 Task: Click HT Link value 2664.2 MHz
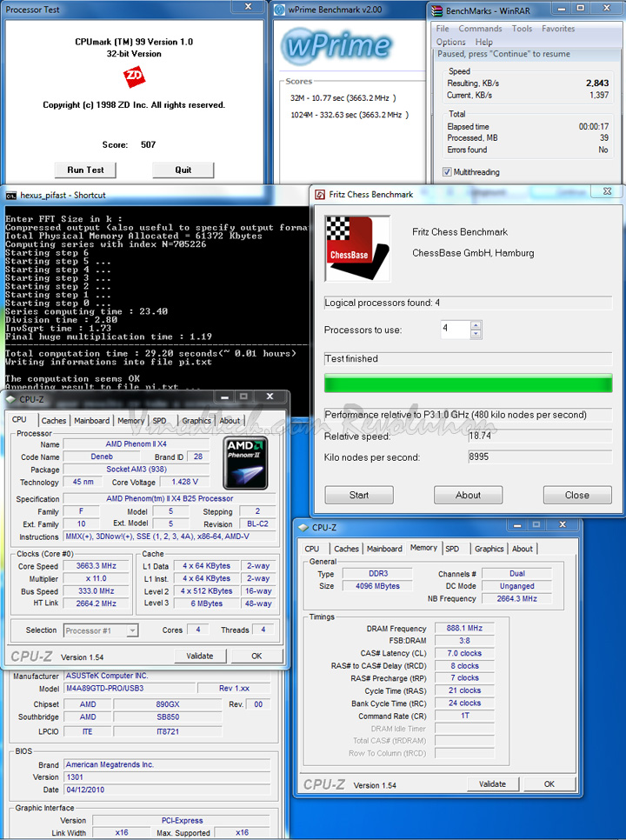tap(96, 603)
